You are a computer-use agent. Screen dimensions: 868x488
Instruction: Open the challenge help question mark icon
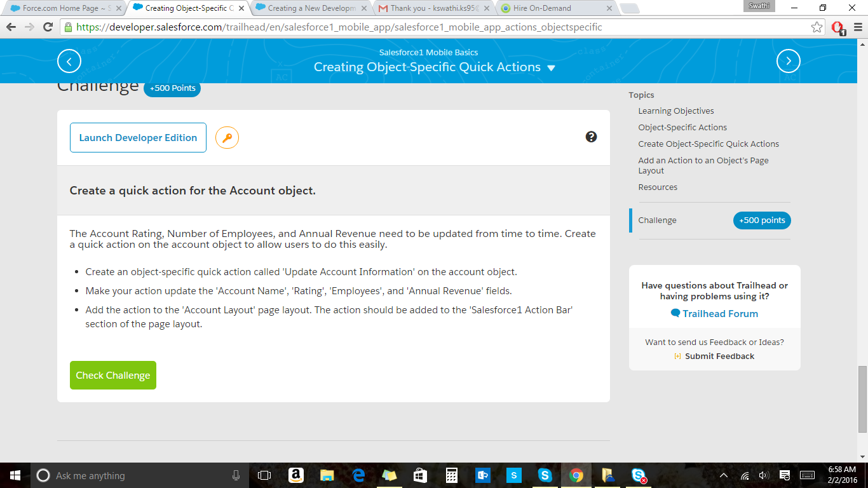pyautogui.click(x=591, y=137)
